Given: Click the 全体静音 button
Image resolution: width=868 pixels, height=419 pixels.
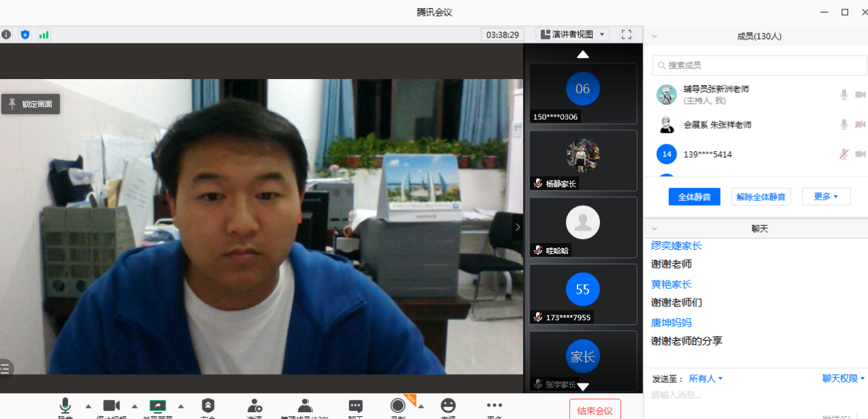Looking at the screenshot, I should [x=694, y=197].
